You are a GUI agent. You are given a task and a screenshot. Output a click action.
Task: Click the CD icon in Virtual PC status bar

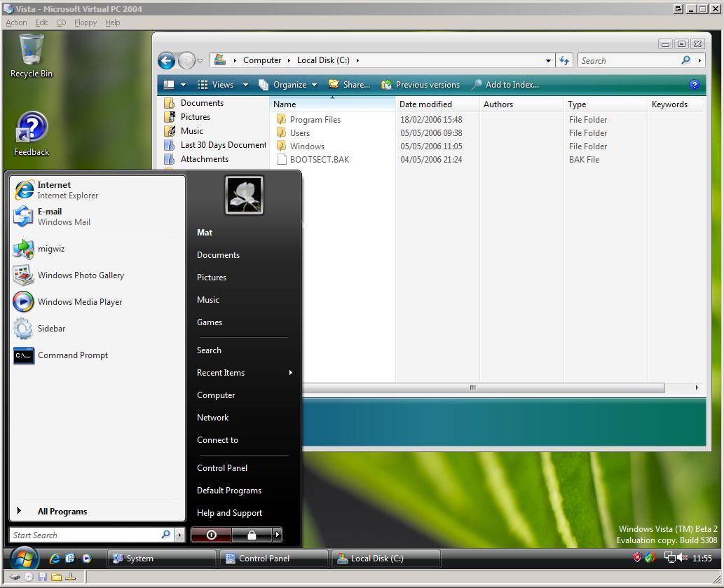[x=29, y=577]
